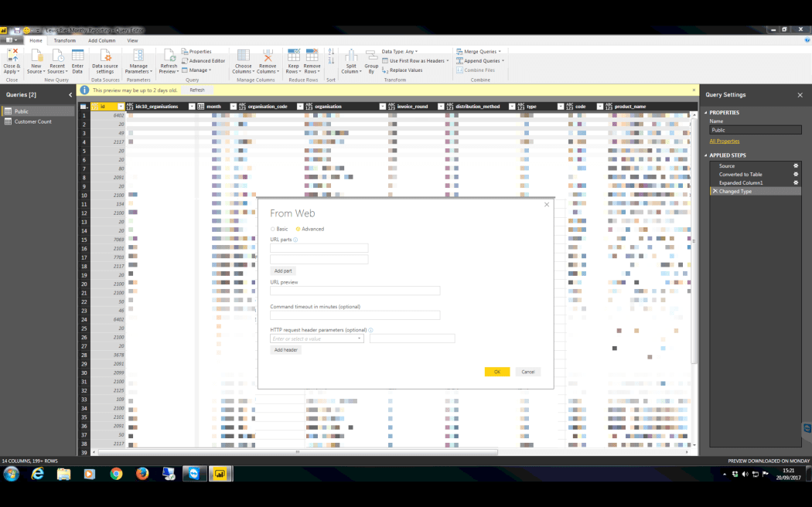Image resolution: width=812 pixels, height=507 pixels.
Task: Click the Group By icon
Action: point(371,61)
